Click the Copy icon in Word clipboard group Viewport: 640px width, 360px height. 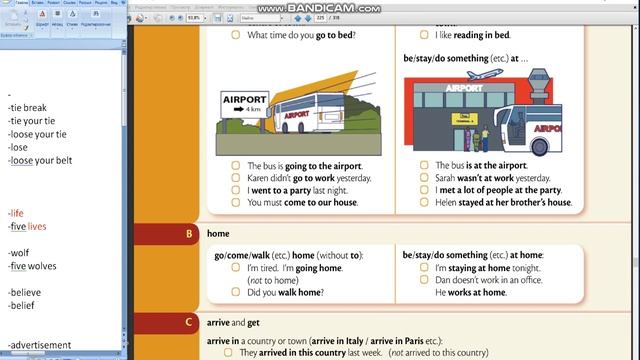(26, 20)
